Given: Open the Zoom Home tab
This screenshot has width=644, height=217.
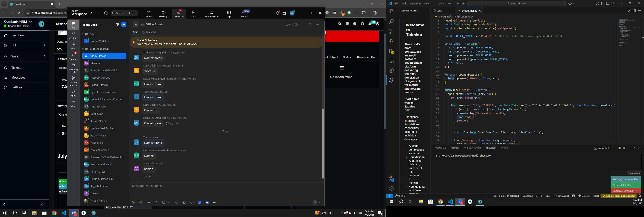Looking at the screenshot, I should 149,14.
